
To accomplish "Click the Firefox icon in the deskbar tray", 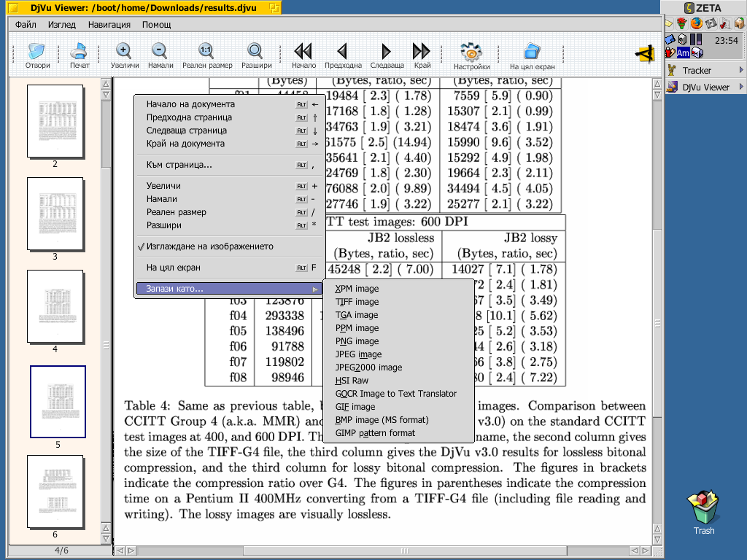I will coord(696,23).
